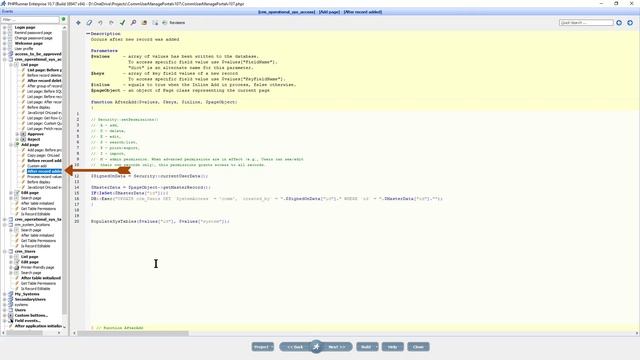Select cnn_system_locations table

pyautogui.click(x=32, y=224)
